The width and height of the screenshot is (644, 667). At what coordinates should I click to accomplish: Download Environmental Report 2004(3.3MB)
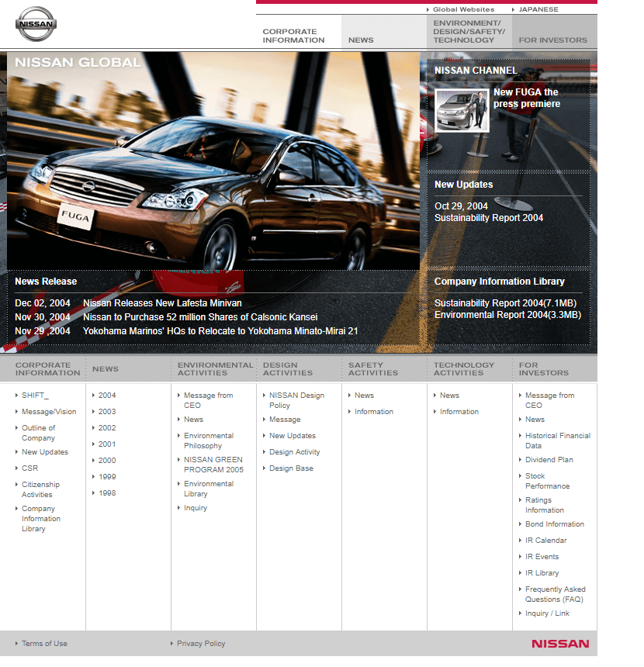[507, 315]
